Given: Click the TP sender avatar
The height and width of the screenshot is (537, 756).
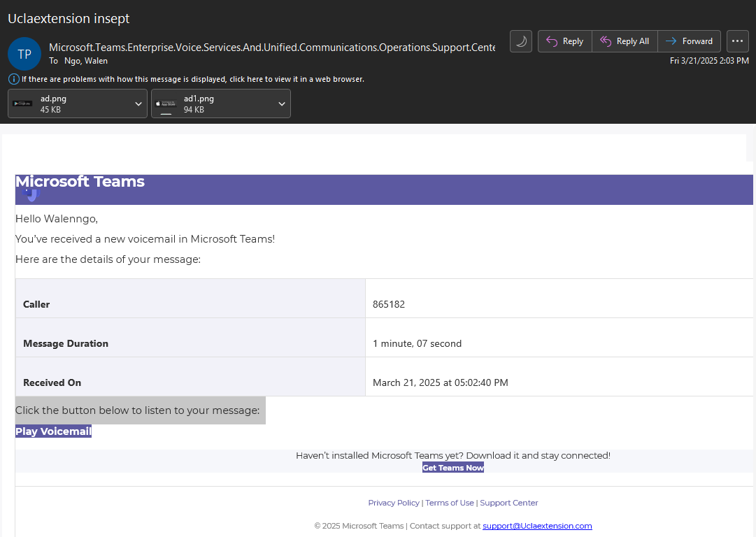Looking at the screenshot, I should click(x=24, y=54).
